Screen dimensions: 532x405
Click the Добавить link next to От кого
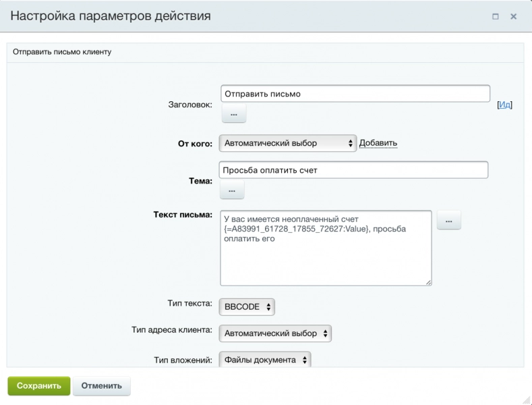point(378,143)
